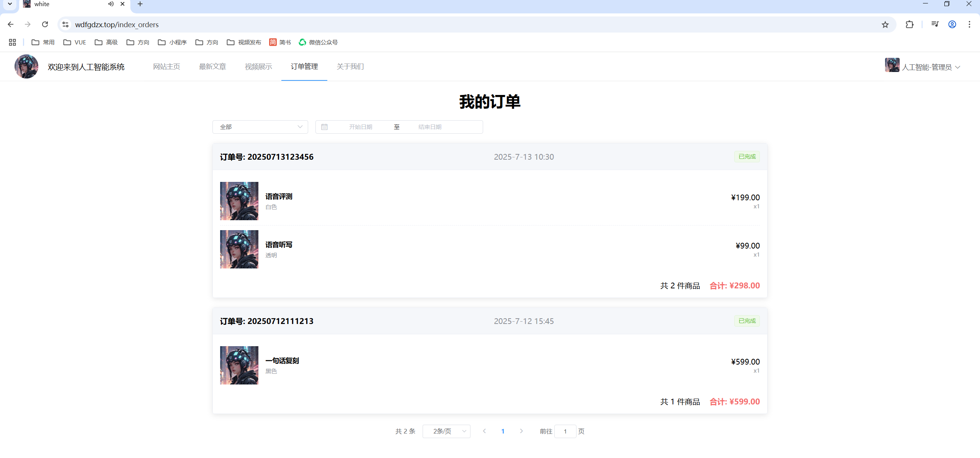Image resolution: width=980 pixels, height=458 pixels.
Task: Click the ¥199.00 price
Action: (745, 198)
